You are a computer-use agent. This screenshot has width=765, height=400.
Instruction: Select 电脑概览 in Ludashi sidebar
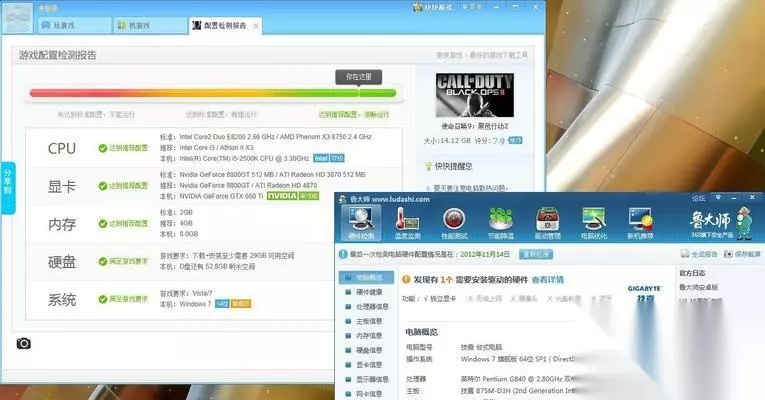coord(366,278)
